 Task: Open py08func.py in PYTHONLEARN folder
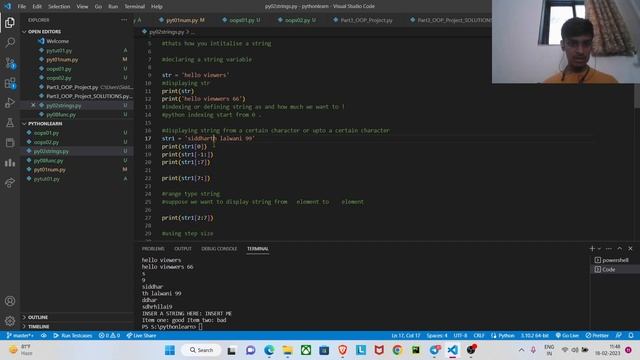click(x=49, y=161)
